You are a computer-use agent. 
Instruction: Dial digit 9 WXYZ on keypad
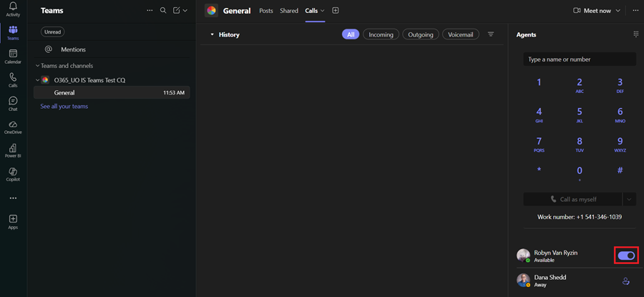pyautogui.click(x=620, y=145)
